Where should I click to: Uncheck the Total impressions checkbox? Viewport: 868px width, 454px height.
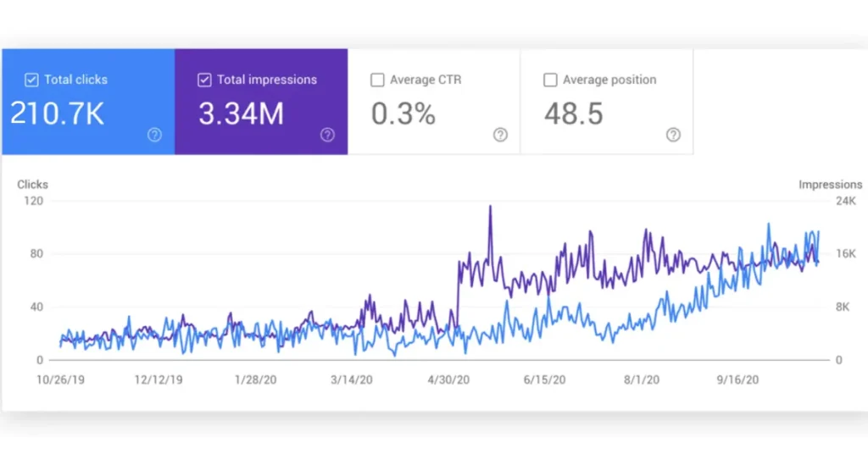click(x=204, y=80)
